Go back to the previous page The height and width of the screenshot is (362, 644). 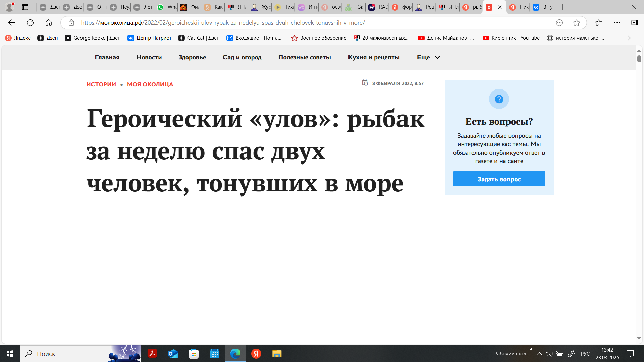(x=12, y=23)
